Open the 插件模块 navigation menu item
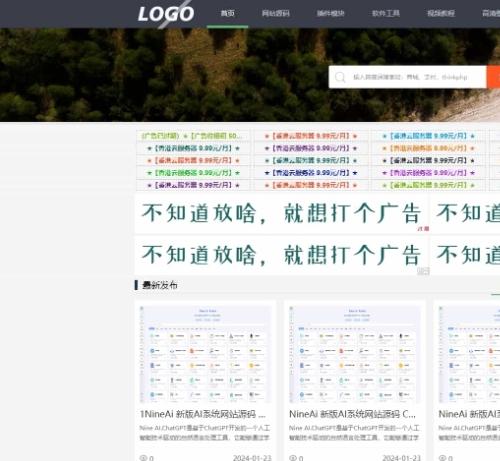This screenshot has height=461, width=500. (x=331, y=13)
